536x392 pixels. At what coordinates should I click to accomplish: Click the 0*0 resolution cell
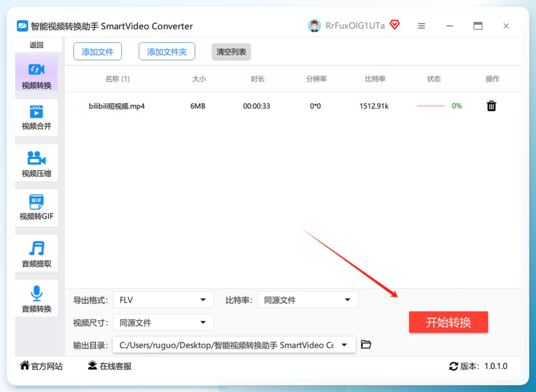tap(315, 106)
